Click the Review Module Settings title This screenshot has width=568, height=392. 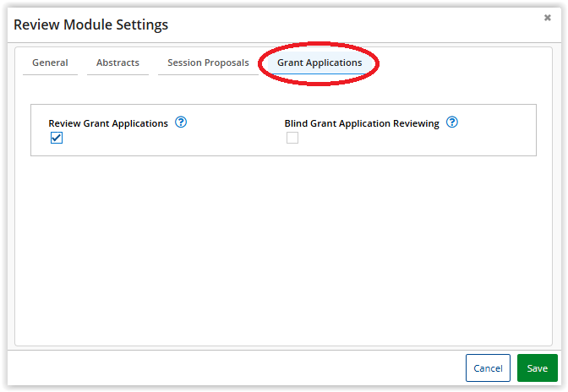[91, 24]
